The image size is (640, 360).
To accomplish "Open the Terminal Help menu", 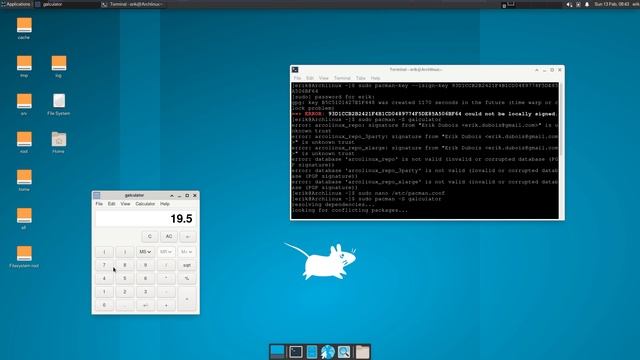I will 376,78.
